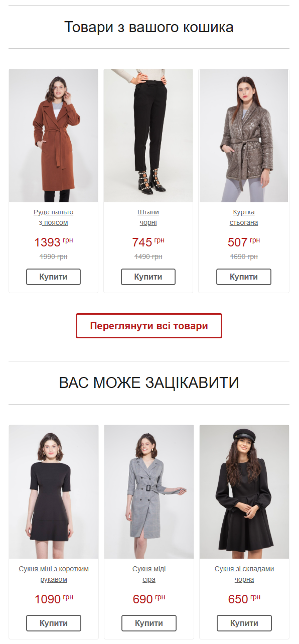This screenshot has width=299, height=644.
Task: Open the short-sleeve mini dress photo
Action: click(54, 492)
